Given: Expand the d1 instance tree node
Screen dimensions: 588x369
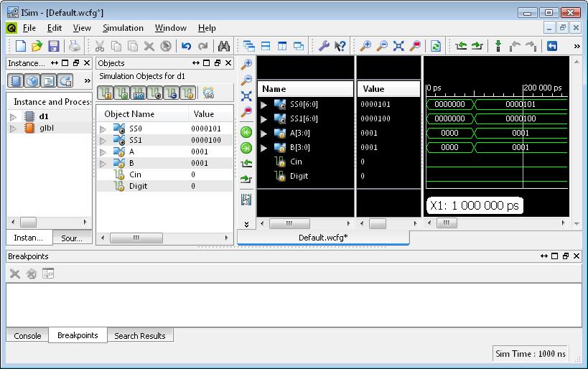Looking at the screenshot, I should click(x=13, y=116).
